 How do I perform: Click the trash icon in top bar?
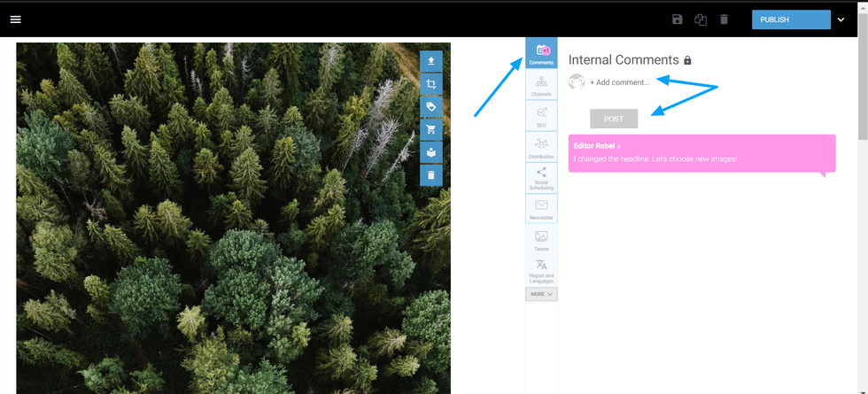[724, 19]
